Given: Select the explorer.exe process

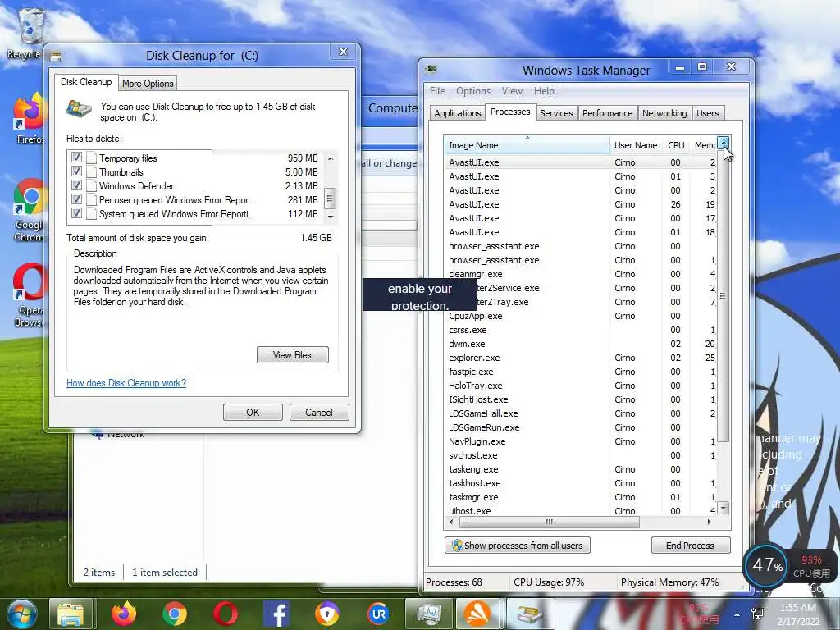Looking at the screenshot, I should [x=581, y=358].
